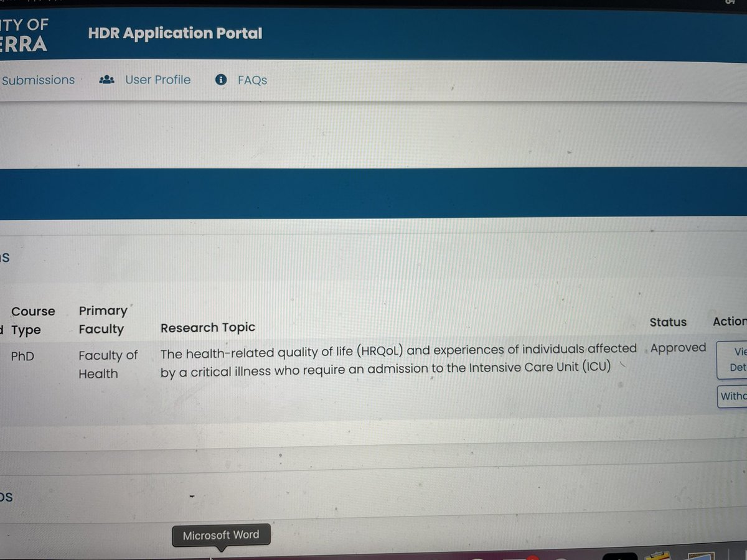Screen dimensions: 747x560
Task: Click the Primary Faculty column header
Action: tap(103, 320)
